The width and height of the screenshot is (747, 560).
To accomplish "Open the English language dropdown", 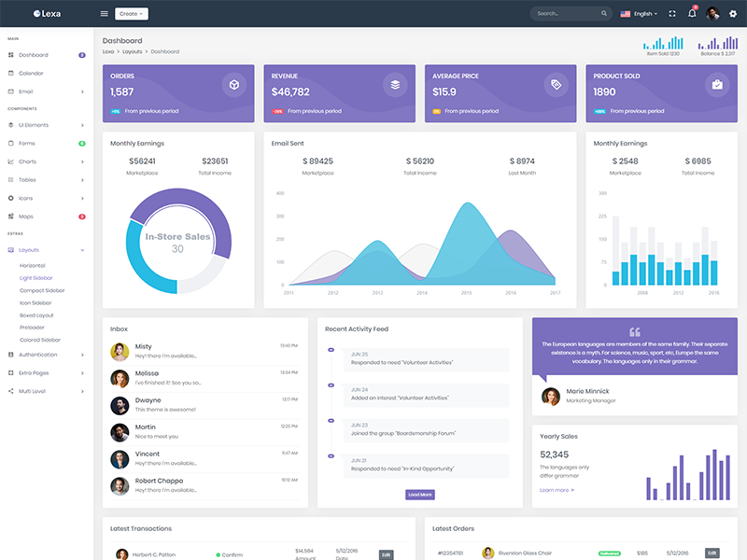I will point(640,14).
